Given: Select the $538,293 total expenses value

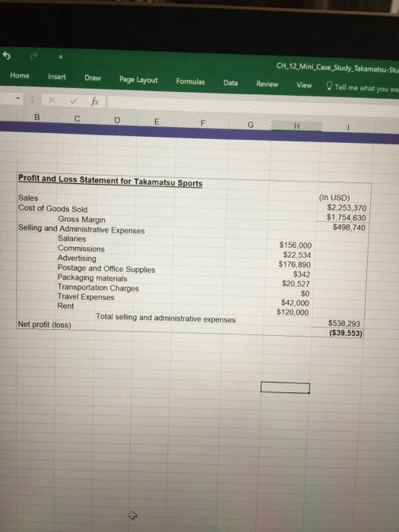Looking at the screenshot, I should (344, 323).
